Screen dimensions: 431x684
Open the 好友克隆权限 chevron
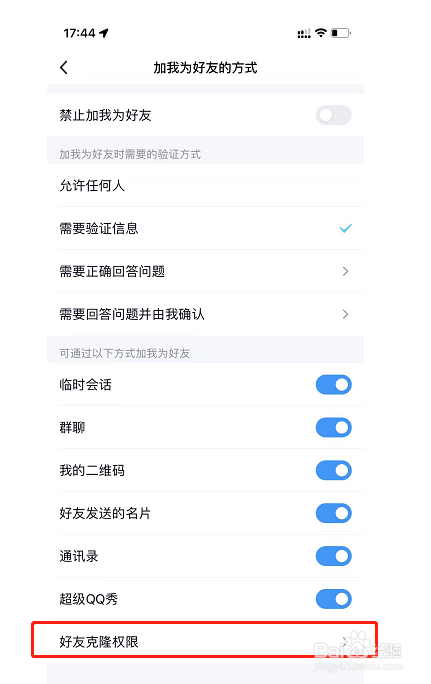point(345,642)
